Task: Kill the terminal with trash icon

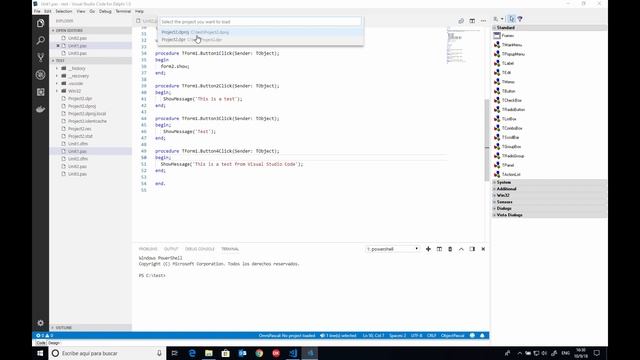Action: (x=450, y=249)
